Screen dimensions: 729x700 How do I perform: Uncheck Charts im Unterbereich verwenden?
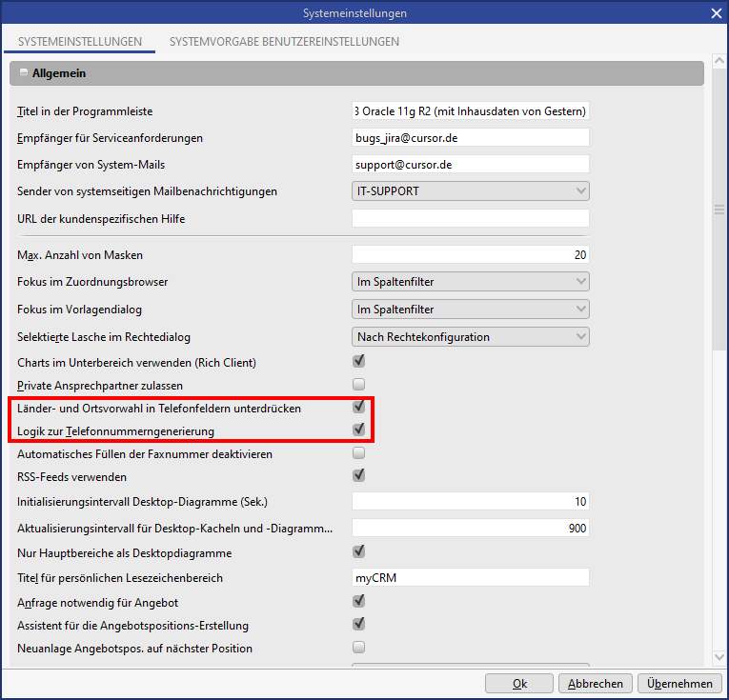(x=359, y=362)
